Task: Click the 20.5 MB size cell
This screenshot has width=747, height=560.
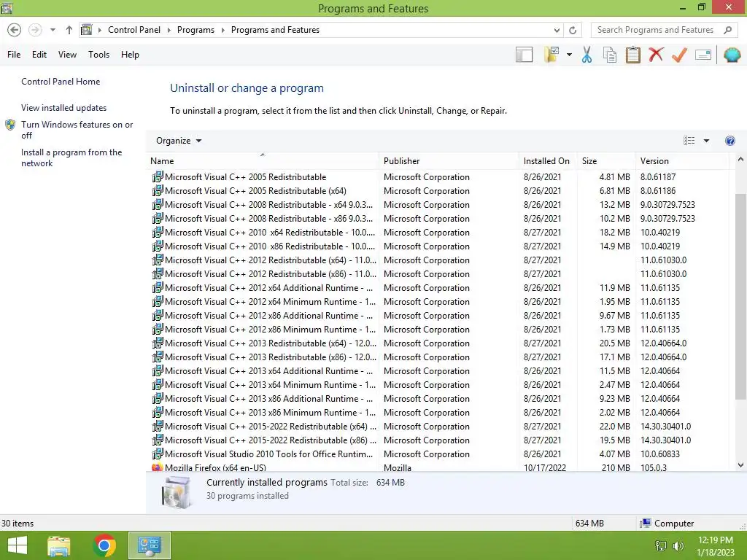Action: click(614, 343)
